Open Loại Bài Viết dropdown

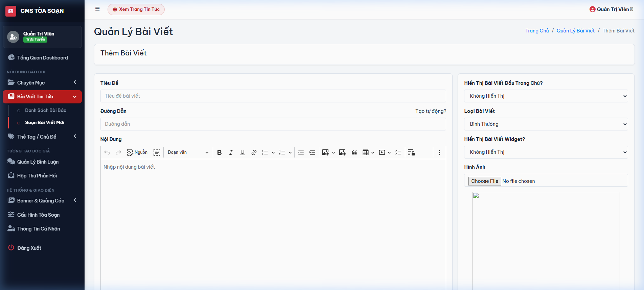tap(546, 124)
